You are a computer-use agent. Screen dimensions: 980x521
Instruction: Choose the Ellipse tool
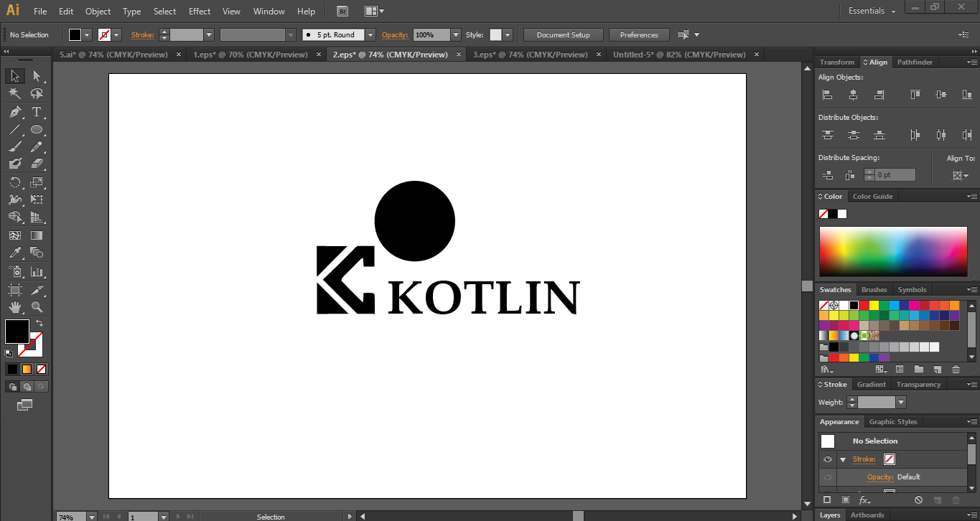pos(37,130)
